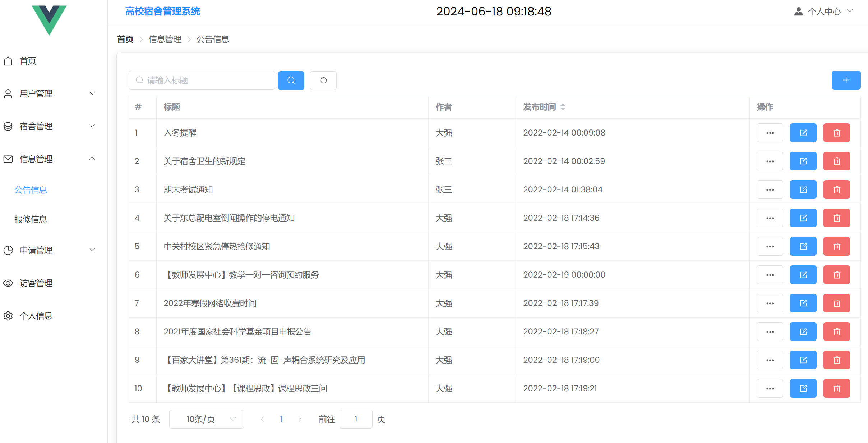
Task: Collapse the 信息管理 sidebar section
Action: [92, 159]
